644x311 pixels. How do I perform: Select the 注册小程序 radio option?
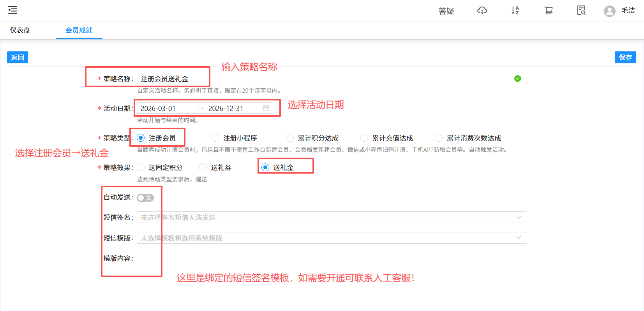click(215, 138)
